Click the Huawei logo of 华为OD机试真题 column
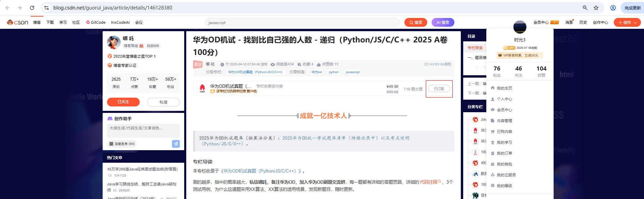This screenshot has width=644, height=199. tap(202, 88)
